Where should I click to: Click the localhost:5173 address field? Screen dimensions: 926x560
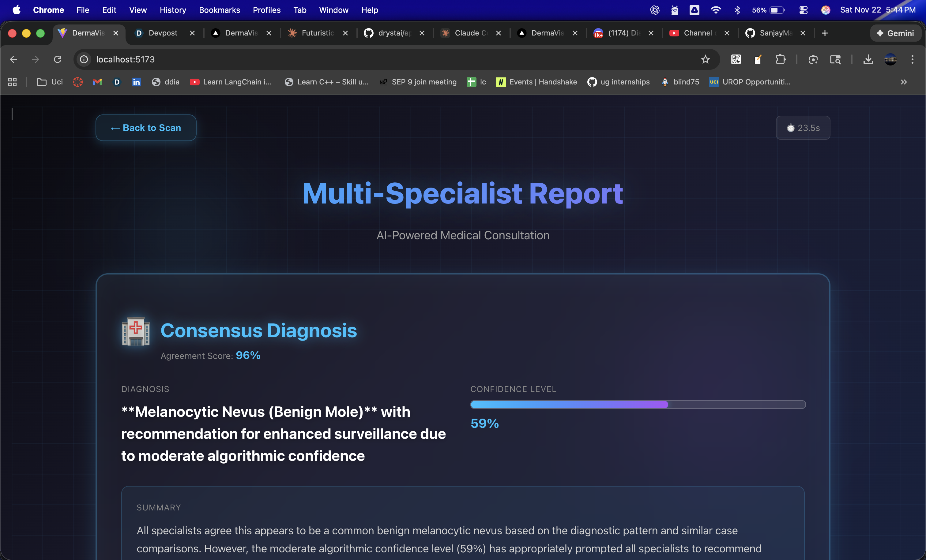pos(126,59)
